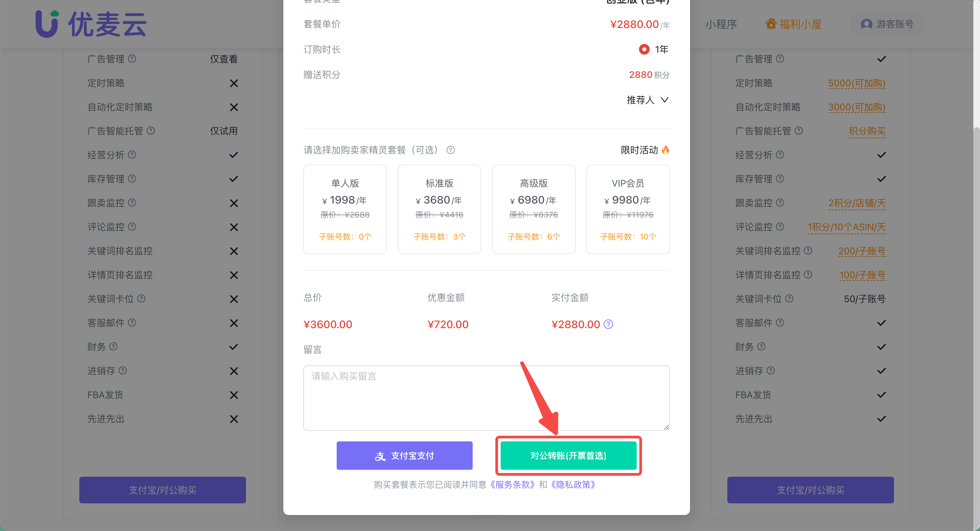Click into the 购买留言 text area
This screenshot has width=980, height=531.
click(486, 398)
